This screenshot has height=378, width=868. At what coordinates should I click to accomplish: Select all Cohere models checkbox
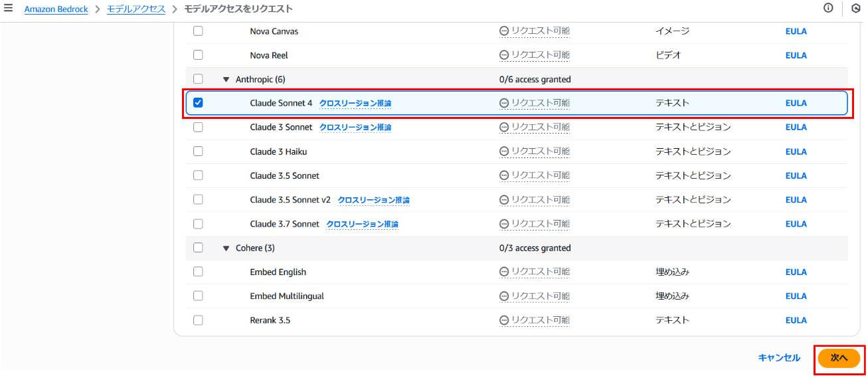coord(198,248)
